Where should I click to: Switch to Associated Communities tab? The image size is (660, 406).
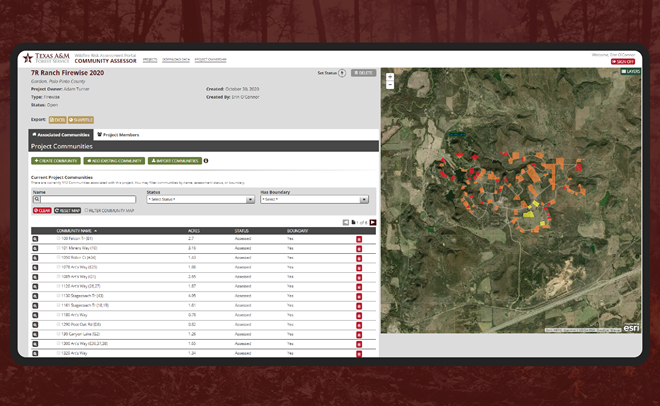[61, 135]
